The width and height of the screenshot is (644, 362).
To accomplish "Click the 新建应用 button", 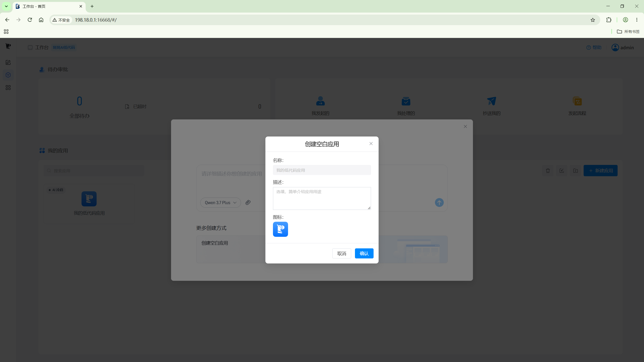I will (600, 171).
